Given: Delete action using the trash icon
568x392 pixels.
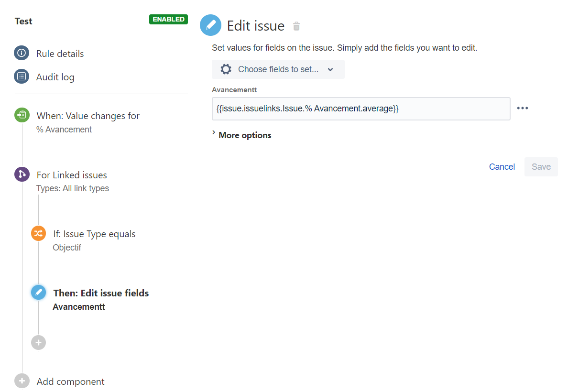Looking at the screenshot, I should coord(296,26).
